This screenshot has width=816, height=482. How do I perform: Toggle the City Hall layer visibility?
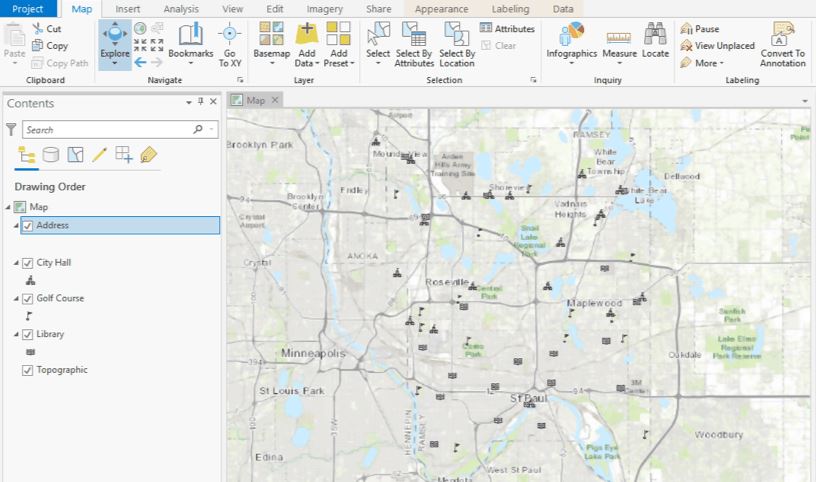coord(28,263)
